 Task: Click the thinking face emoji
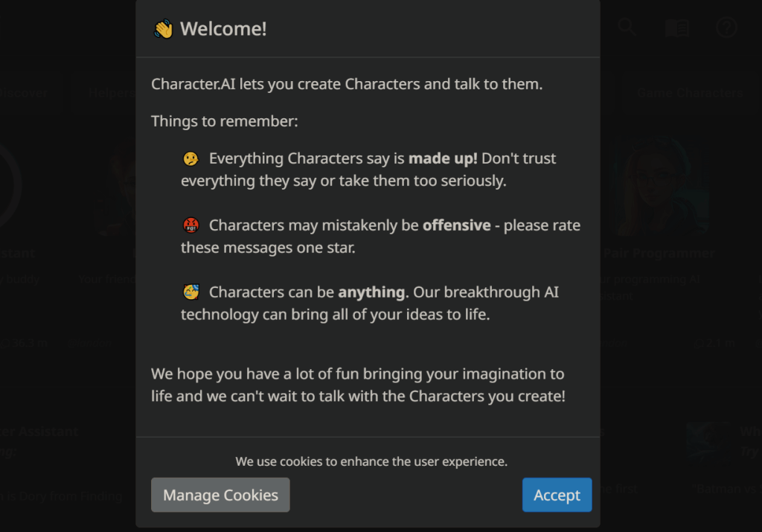point(190,158)
